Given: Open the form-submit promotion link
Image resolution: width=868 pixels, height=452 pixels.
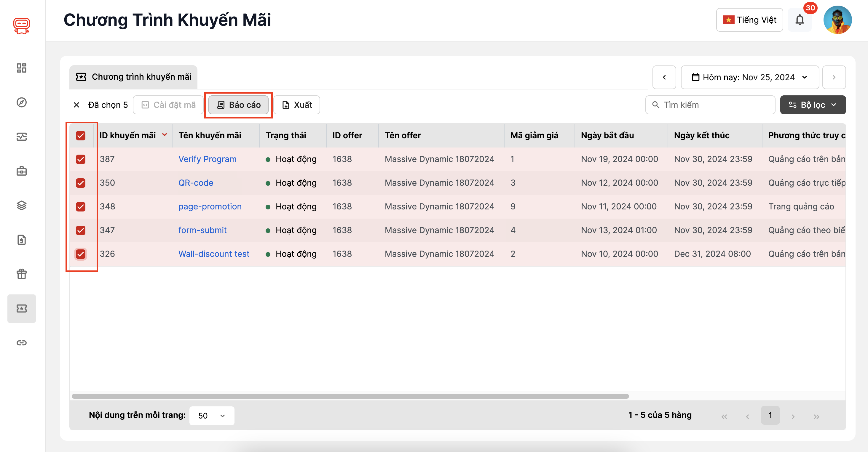Looking at the screenshot, I should [202, 230].
